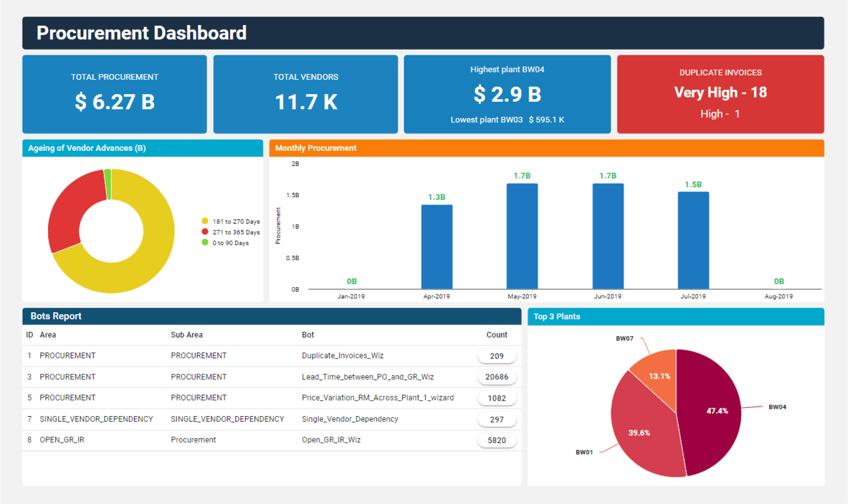The width and height of the screenshot is (848, 504).
Task: Click the count pill 1082
Action: (497, 398)
